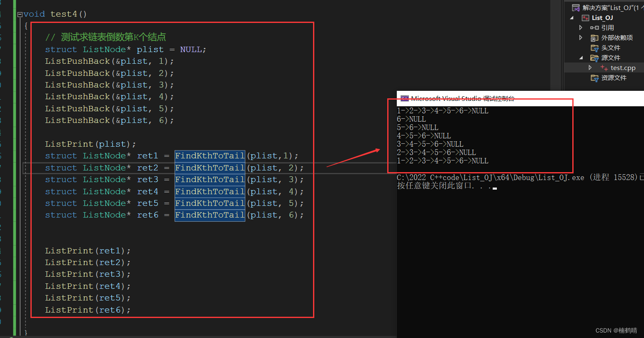The image size is (644, 338).
Task: Click the line "ListPrint(ret2);"
Action: click(x=88, y=263)
